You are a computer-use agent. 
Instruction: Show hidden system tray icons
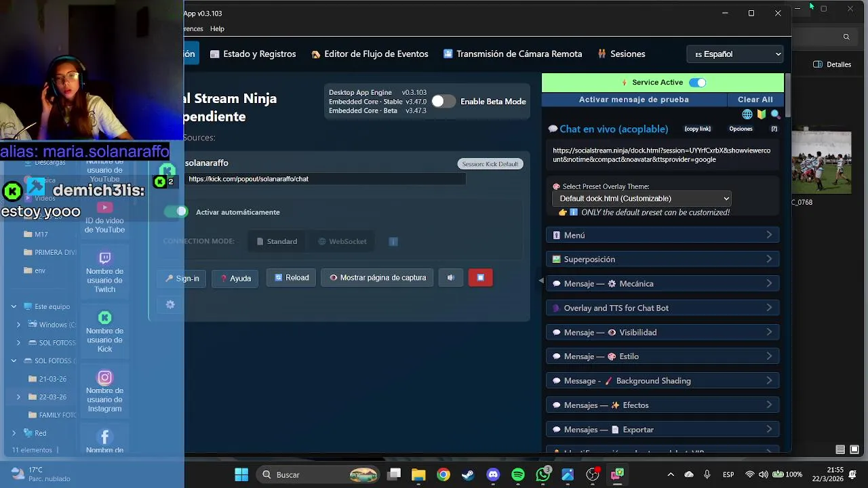(x=671, y=474)
